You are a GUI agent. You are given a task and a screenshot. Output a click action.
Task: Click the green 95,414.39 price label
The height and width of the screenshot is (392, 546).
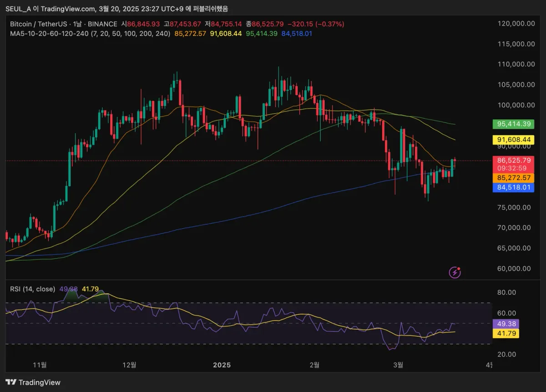pyautogui.click(x=514, y=124)
